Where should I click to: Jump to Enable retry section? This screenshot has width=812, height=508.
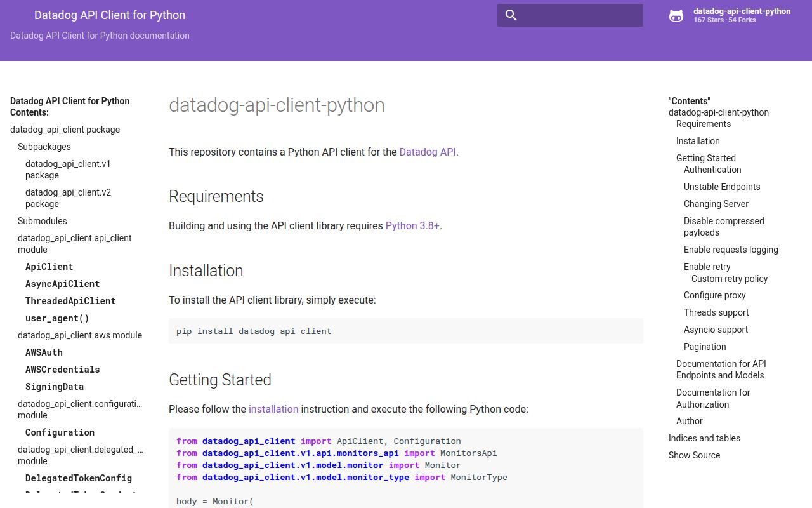(x=707, y=267)
